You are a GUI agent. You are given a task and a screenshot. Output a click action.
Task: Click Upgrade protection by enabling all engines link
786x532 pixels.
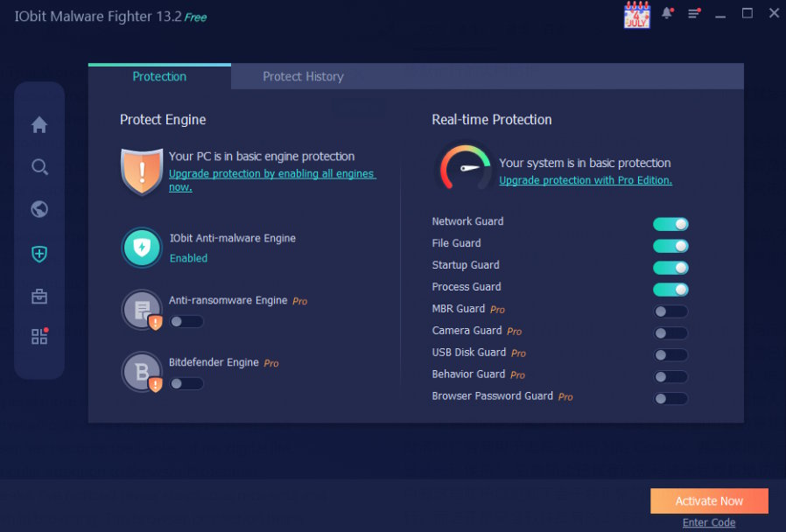pyautogui.click(x=272, y=180)
